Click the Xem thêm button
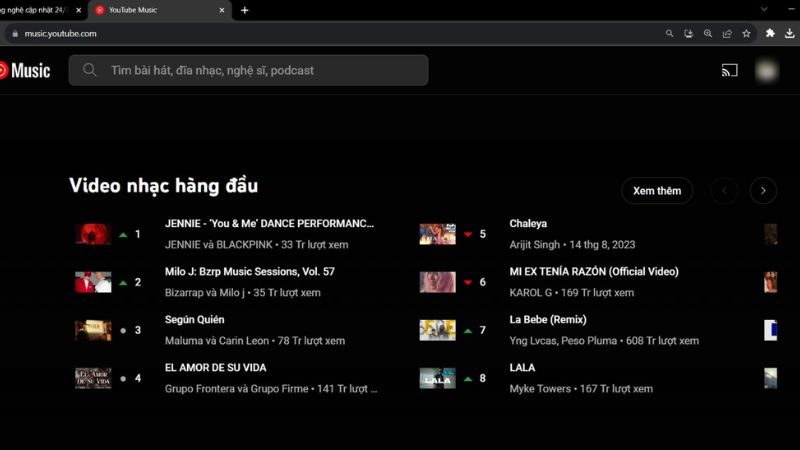800x450 pixels. [657, 191]
